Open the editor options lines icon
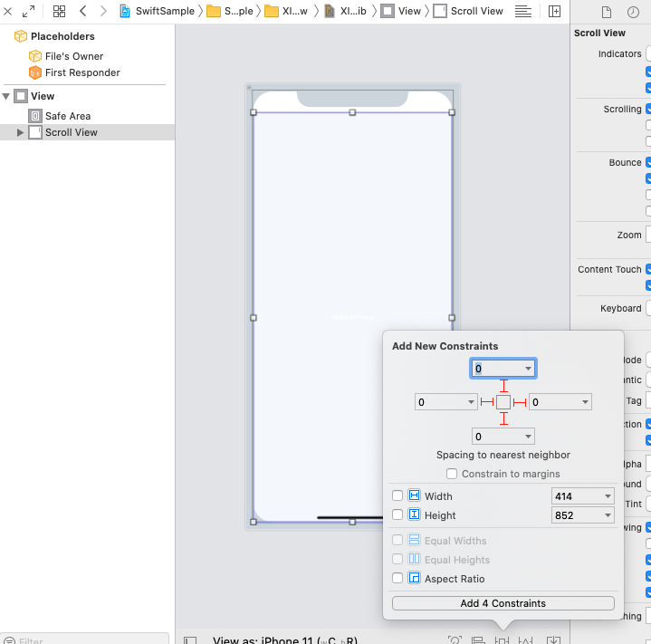 [523, 11]
